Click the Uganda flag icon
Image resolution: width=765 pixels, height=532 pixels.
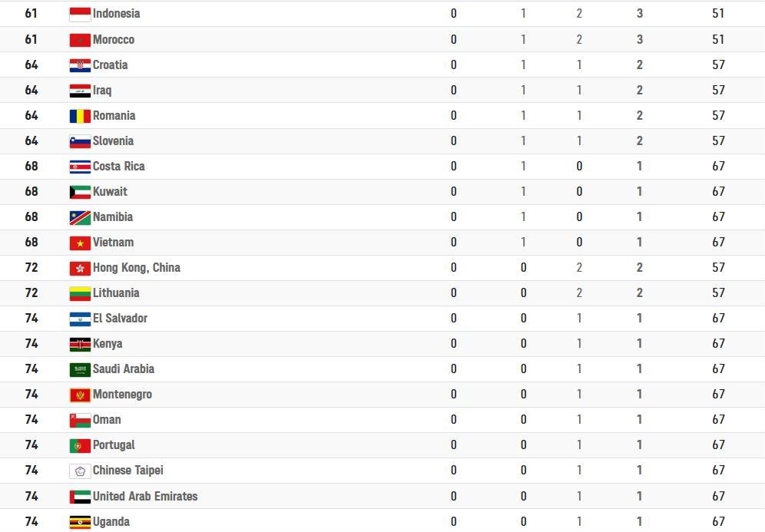(x=80, y=521)
